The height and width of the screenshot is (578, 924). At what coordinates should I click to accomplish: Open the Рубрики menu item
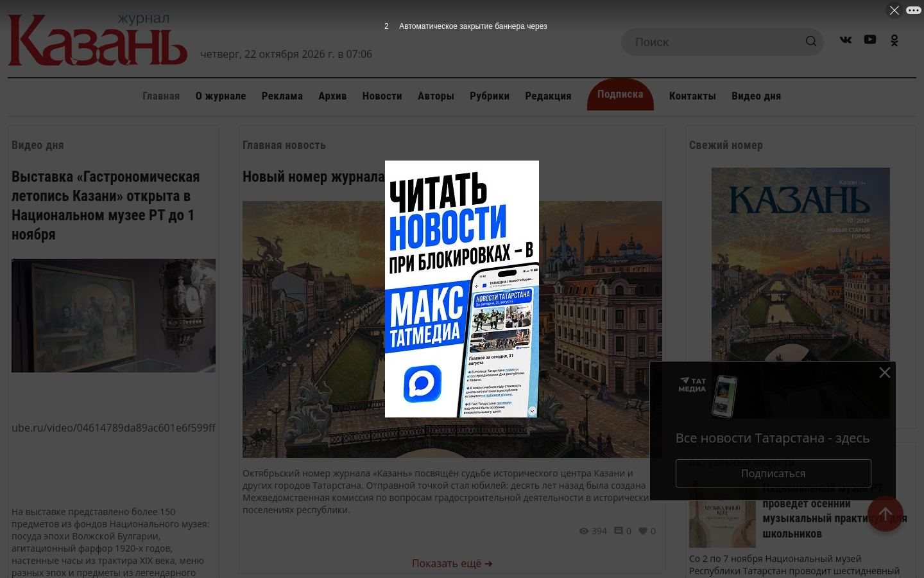(x=490, y=96)
